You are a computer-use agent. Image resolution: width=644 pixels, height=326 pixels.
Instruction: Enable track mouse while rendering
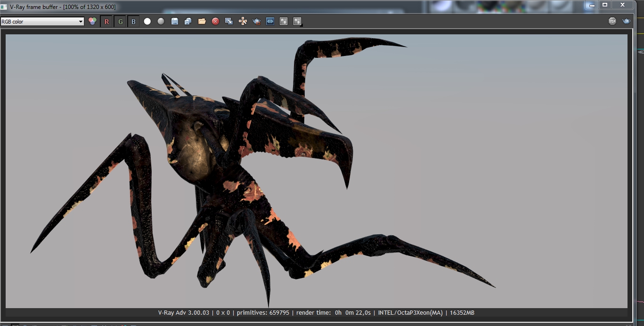[x=243, y=21]
